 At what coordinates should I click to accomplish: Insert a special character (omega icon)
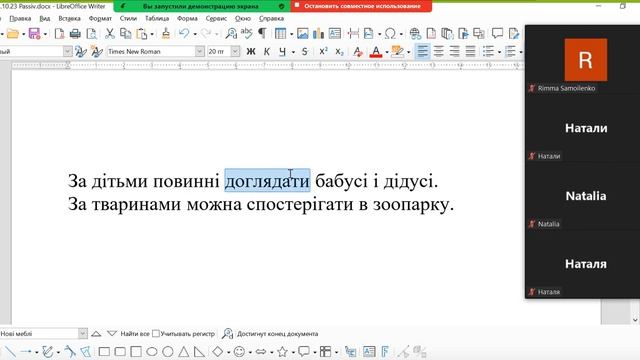point(390,33)
